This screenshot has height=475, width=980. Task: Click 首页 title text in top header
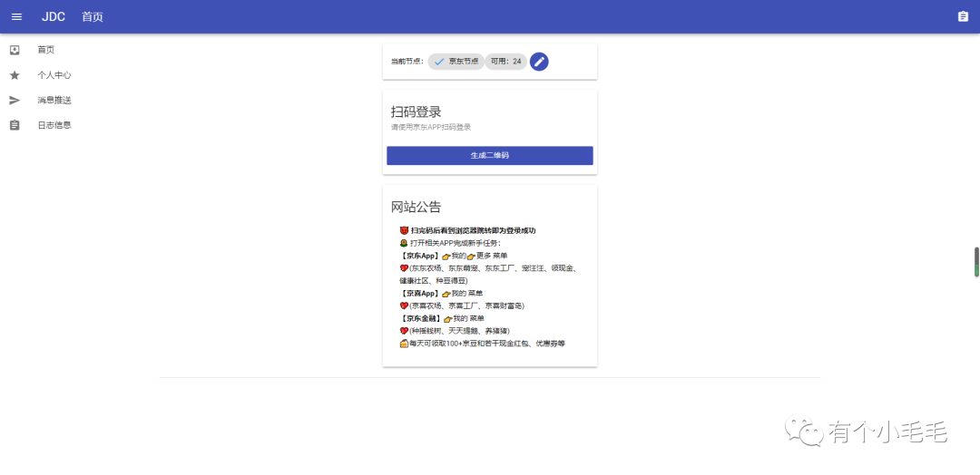(x=93, y=17)
